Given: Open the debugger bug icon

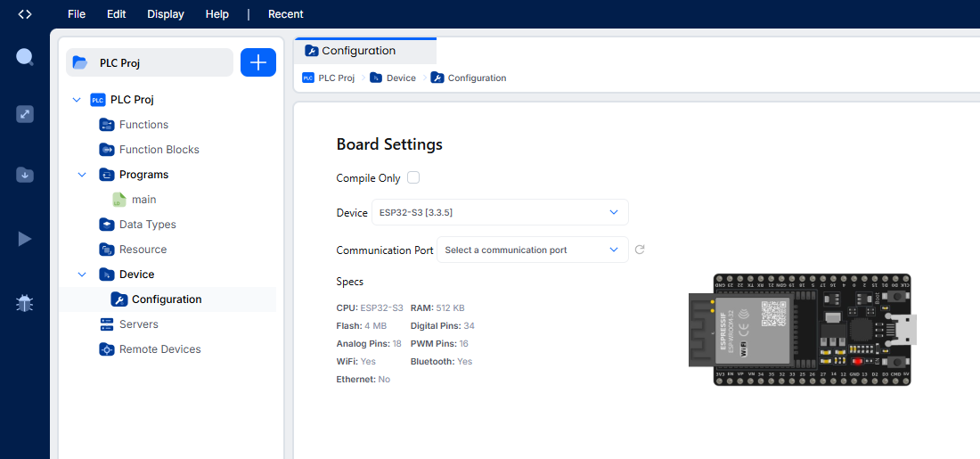Looking at the screenshot, I should click(25, 304).
